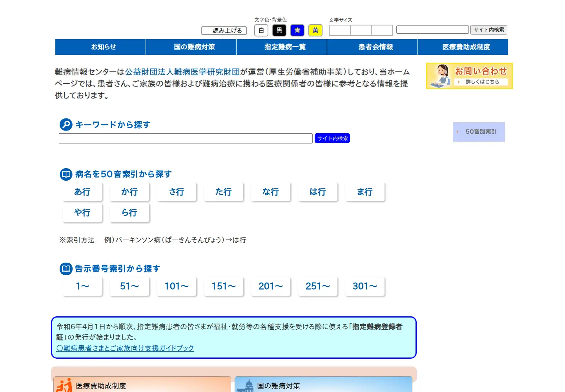Open the 国の難病対策 card at bottom
This screenshot has height=392, width=565.
tap(323, 385)
